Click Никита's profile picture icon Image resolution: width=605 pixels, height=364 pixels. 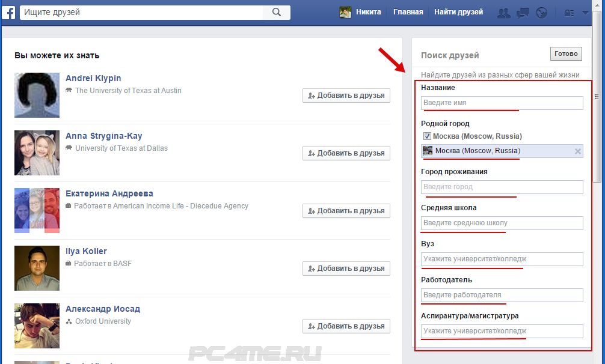(x=345, y=13)
